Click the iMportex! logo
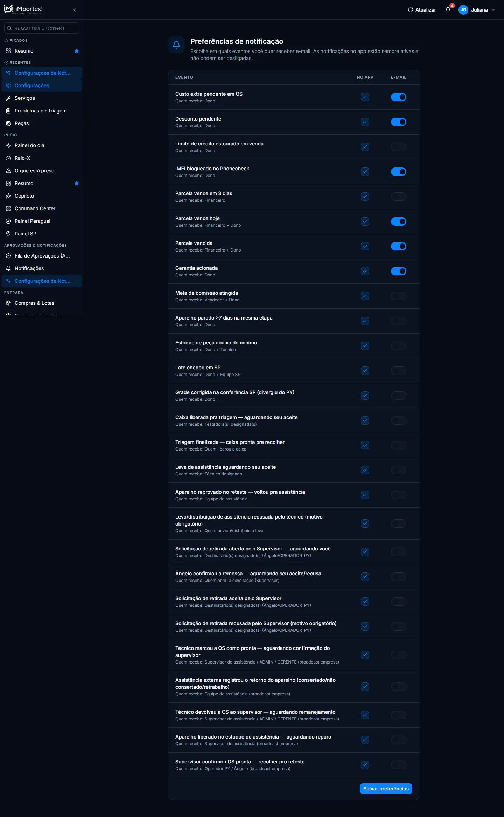Screen dimensions: 504x817 coord(23,9)
